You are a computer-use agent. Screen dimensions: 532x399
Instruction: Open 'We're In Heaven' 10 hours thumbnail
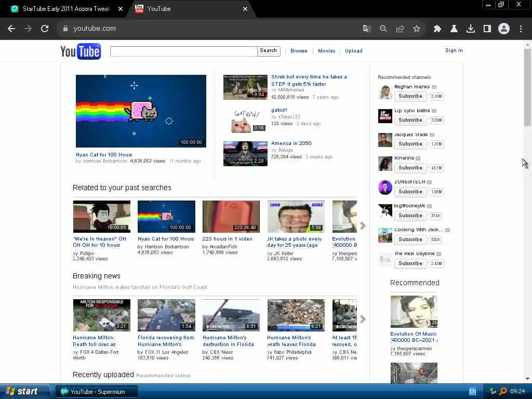pos(102,217)
